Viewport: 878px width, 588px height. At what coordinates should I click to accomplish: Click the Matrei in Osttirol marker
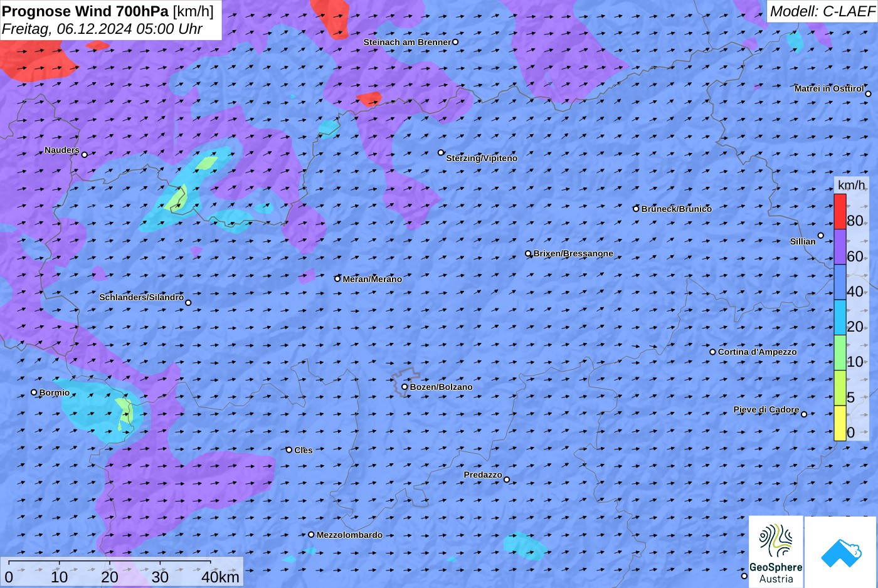coord(869,94)
